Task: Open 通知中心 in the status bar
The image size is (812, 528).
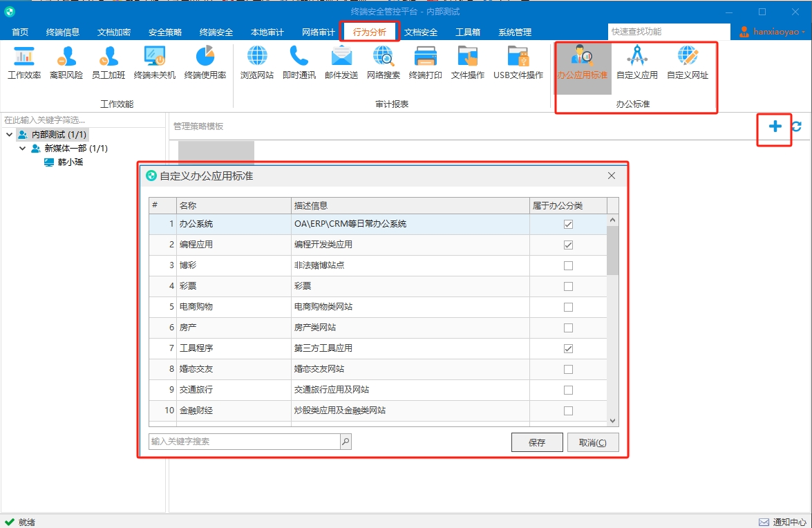Action: [782, 522]
